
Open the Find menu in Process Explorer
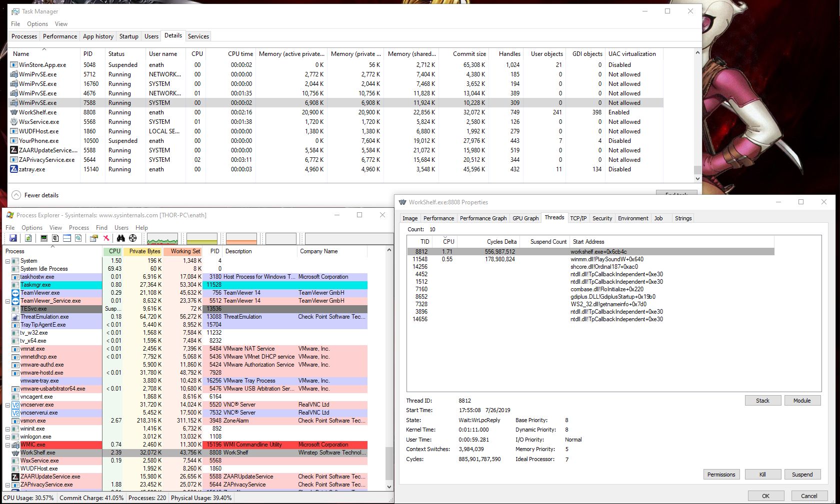101,228
